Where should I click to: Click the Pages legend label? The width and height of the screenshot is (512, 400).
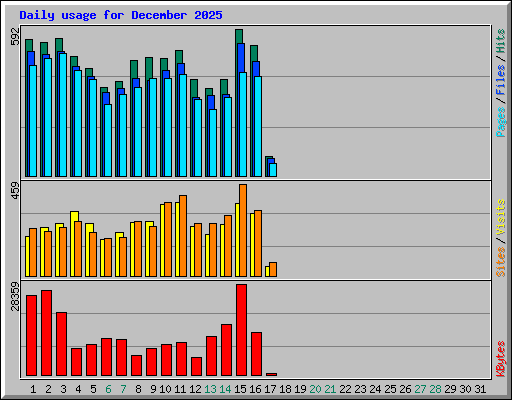[x=501, y=122]
